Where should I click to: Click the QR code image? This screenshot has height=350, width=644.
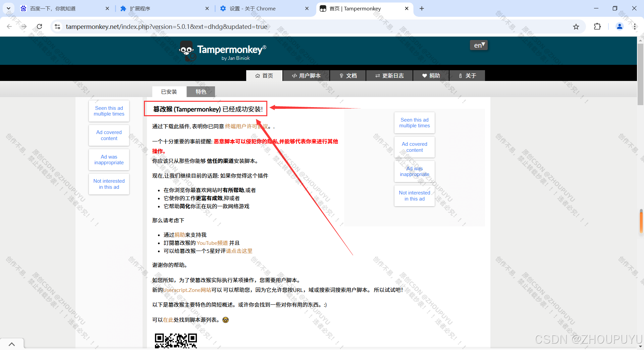pyautogui.click(x=176, y=341)
